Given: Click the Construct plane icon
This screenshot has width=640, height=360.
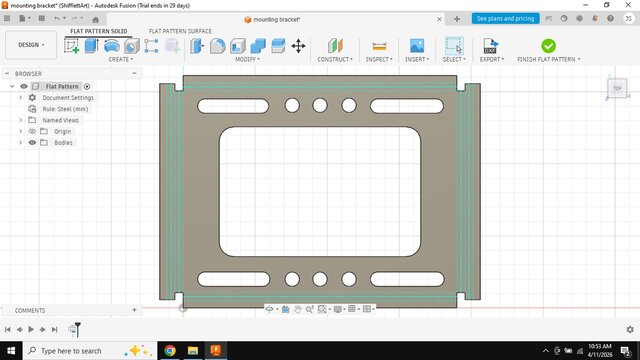Looking at the screenshot, I should (335, 46).
